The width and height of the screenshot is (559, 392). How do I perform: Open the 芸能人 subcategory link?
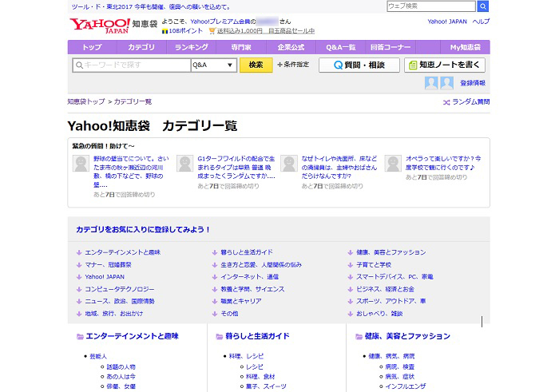(98, 356)
